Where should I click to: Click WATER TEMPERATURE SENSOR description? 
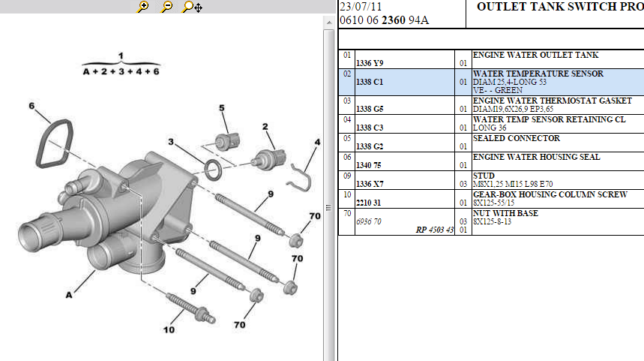(538, 74)
